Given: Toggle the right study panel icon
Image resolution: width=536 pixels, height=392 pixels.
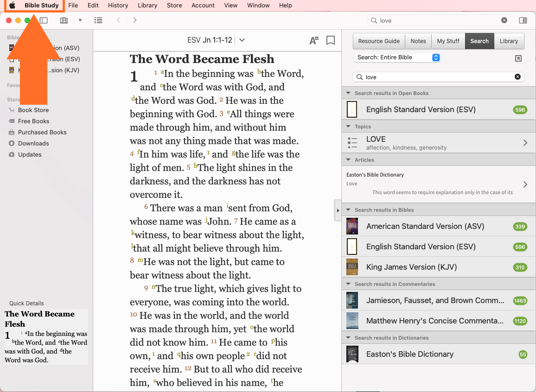Looking at the screenshot, I should [x=523, y=20].
